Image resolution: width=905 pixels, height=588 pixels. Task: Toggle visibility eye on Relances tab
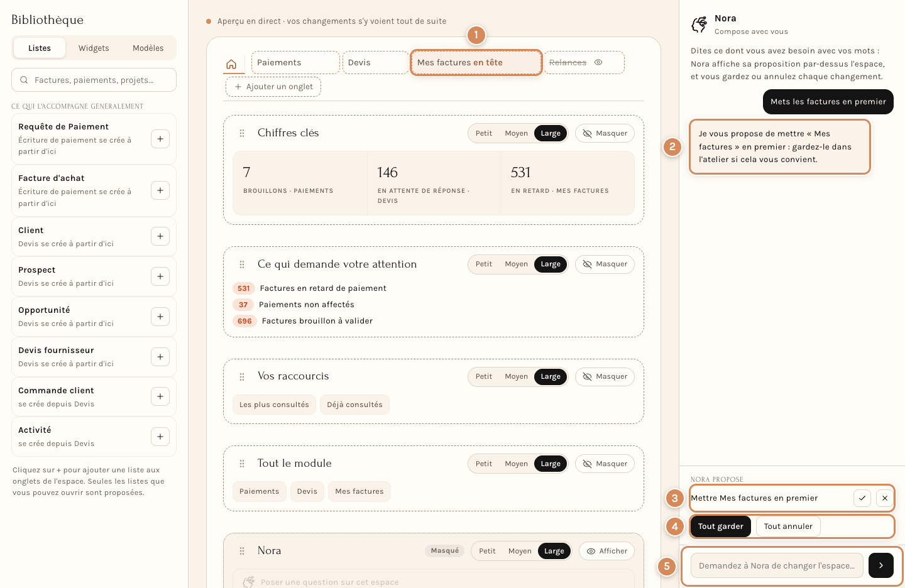click(598, 62)
